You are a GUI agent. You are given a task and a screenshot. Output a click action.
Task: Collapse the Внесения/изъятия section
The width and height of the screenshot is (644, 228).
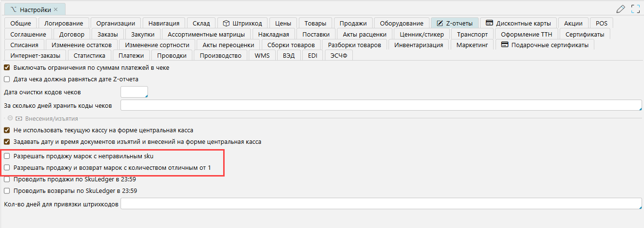pos(11,118)
